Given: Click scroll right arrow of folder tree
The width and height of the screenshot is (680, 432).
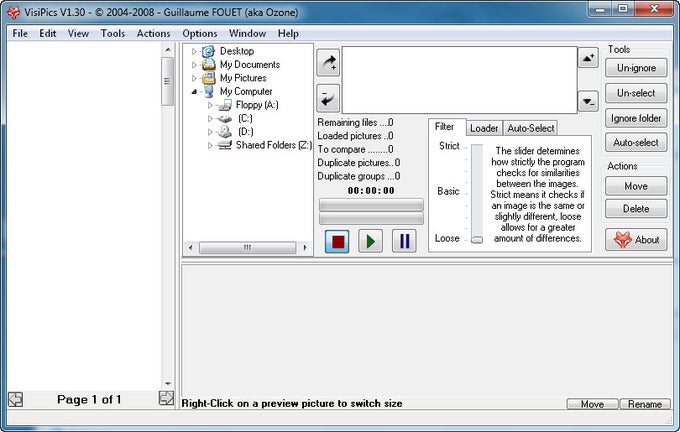Looking at the screenshot, I should pyautogui.click(x=305, y=248).
